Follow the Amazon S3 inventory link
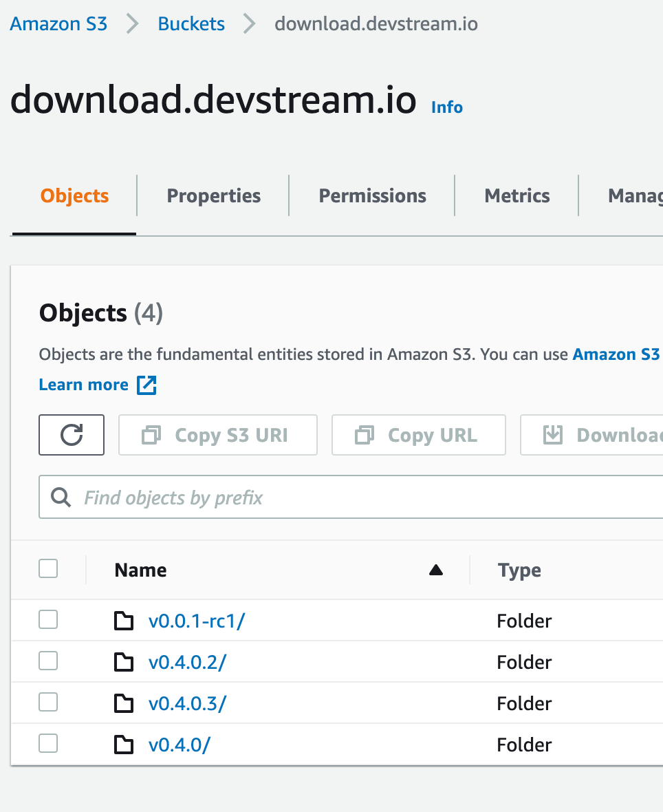 click(x=617, y=354)
